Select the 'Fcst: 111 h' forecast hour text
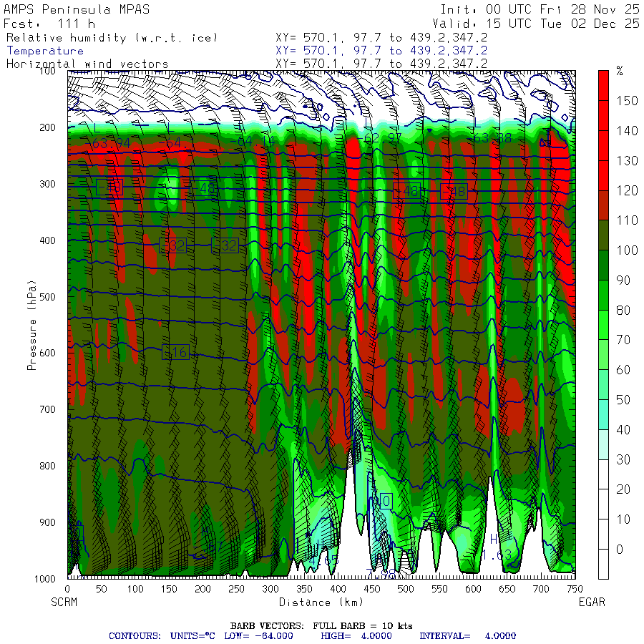 (x=49, y=24)
